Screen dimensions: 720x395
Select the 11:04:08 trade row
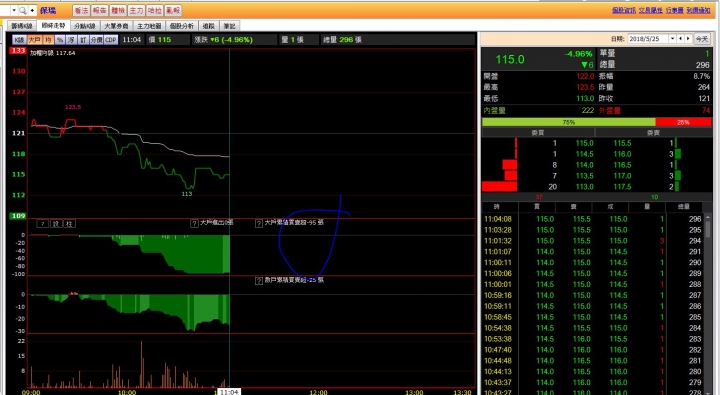tap(593, 219)
